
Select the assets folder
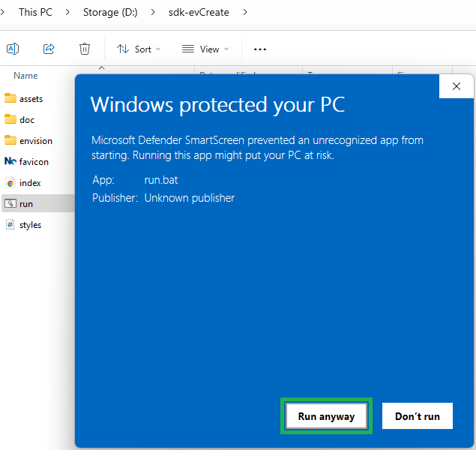coord(31,99)
